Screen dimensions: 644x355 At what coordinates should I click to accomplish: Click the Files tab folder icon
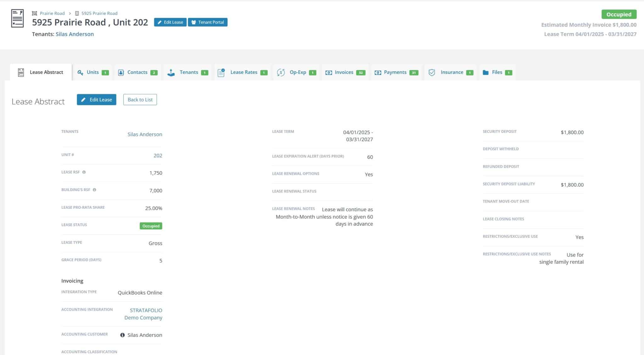[x=486, y=73]
